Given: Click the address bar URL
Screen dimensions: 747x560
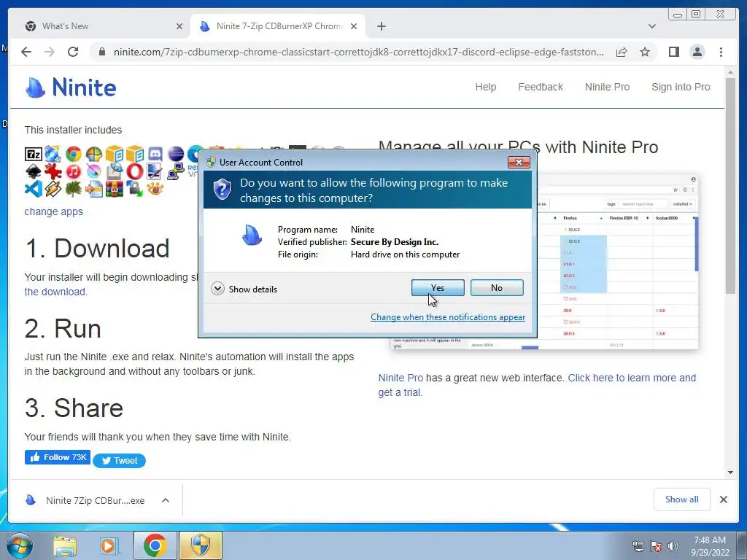Looking at the screenshot, I should [x=358, y=52].
